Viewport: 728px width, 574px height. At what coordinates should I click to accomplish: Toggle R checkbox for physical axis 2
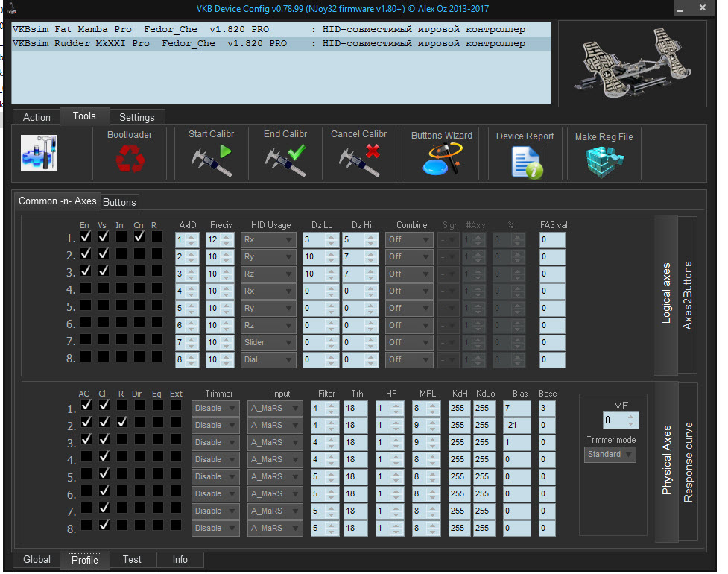122,422
